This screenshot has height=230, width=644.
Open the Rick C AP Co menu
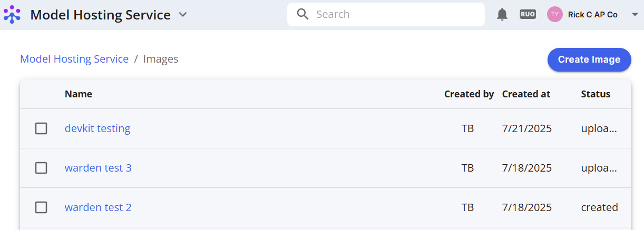click(593, 15)
